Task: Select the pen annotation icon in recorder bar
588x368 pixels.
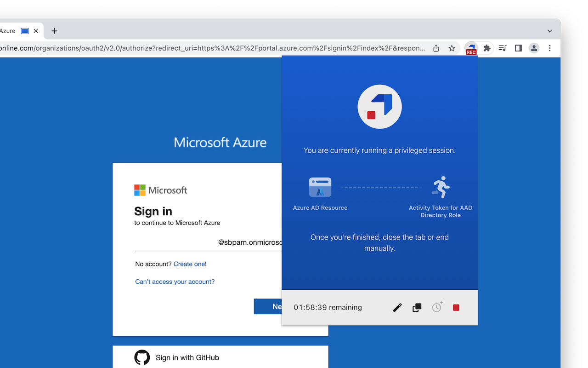Action: point(397,307)
